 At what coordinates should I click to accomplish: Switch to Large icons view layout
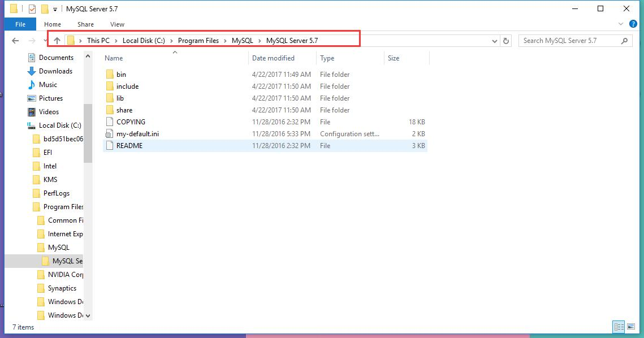[x=631, y=327]
